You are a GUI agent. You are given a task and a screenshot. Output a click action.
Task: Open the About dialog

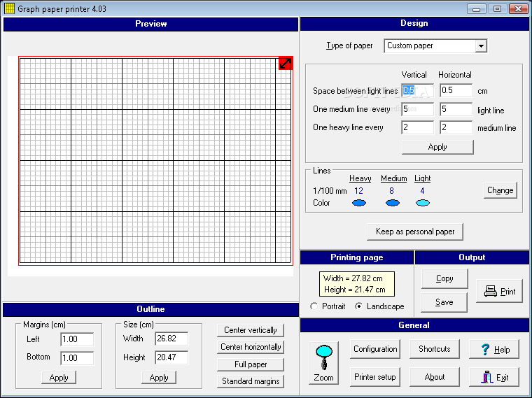coord(435,377)
